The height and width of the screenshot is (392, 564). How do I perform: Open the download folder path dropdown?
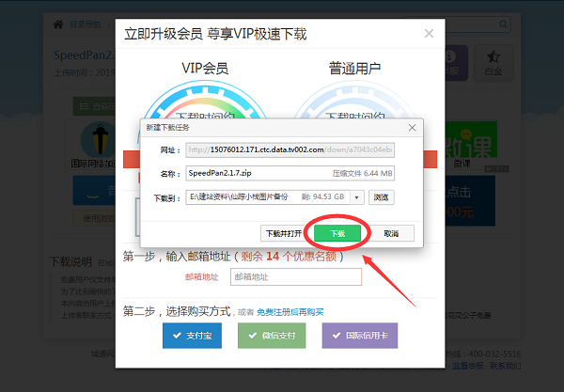(357, 197)
